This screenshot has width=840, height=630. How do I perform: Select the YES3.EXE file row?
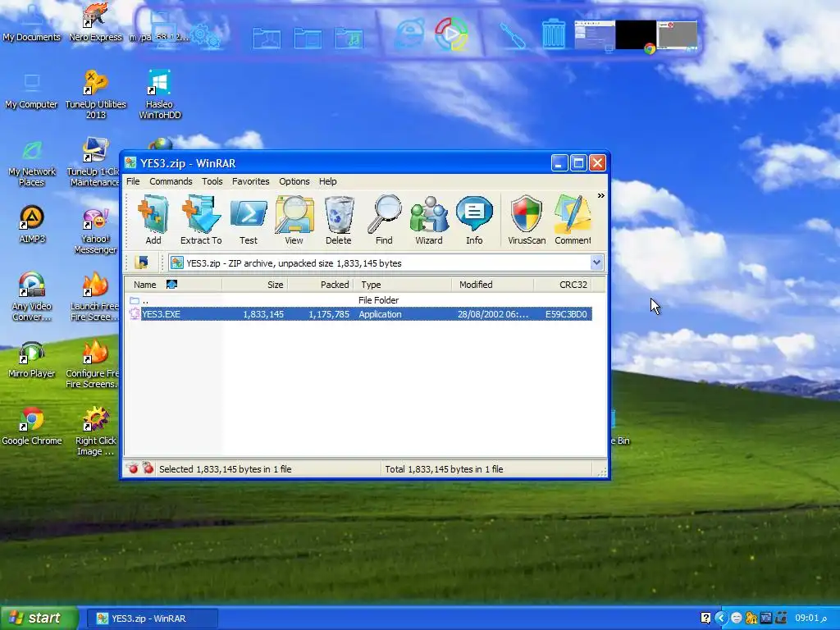360,314
